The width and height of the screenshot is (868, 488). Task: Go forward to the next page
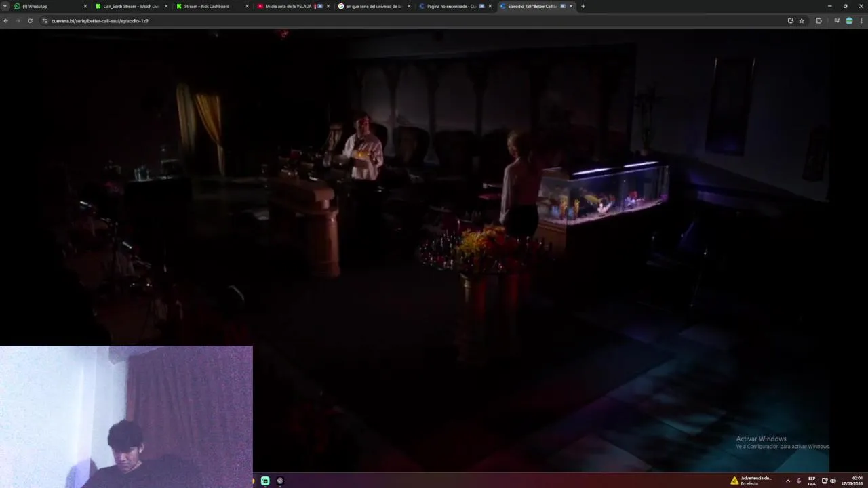[x=18, y=20]
